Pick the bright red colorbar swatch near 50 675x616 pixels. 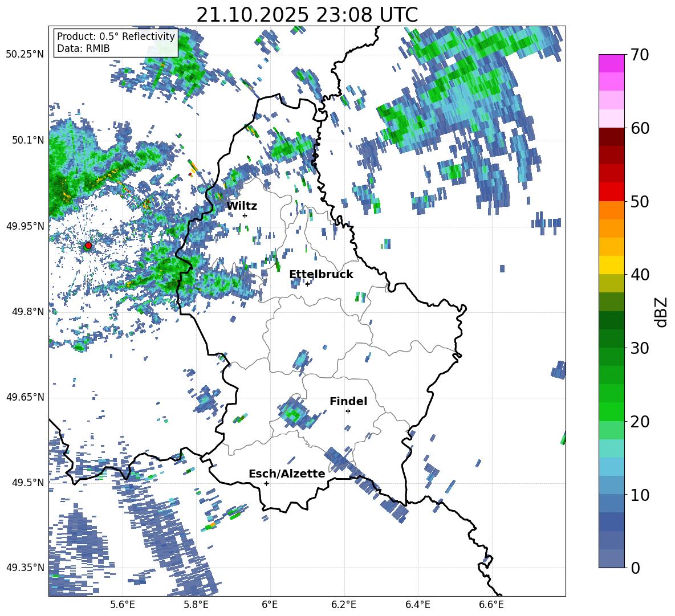coord(611,192)
